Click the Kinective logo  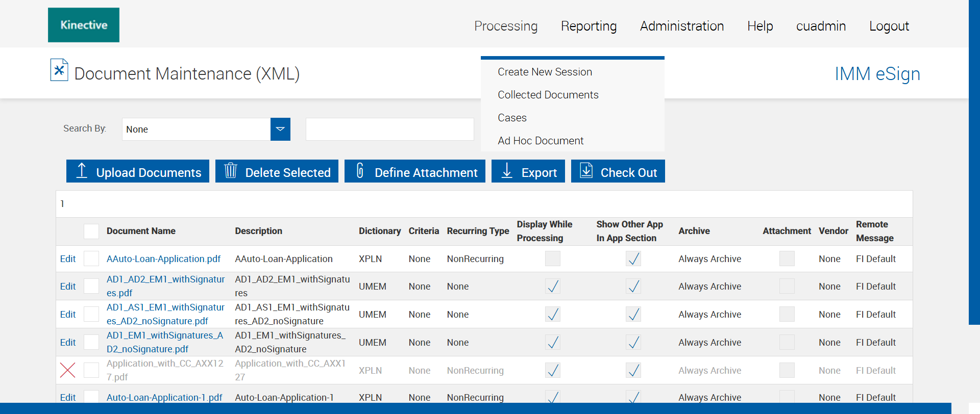tap(84, 25)
